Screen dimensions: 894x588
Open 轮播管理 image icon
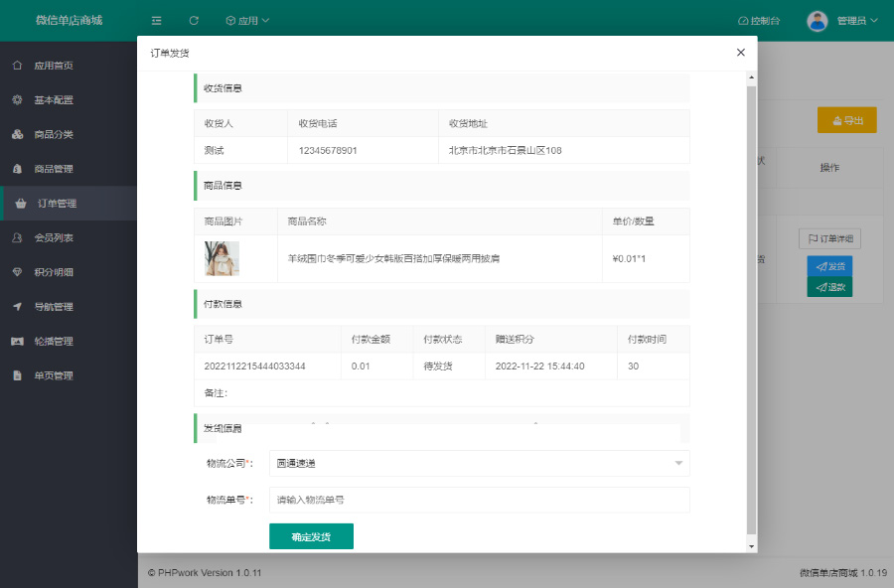tap(17, 342)
